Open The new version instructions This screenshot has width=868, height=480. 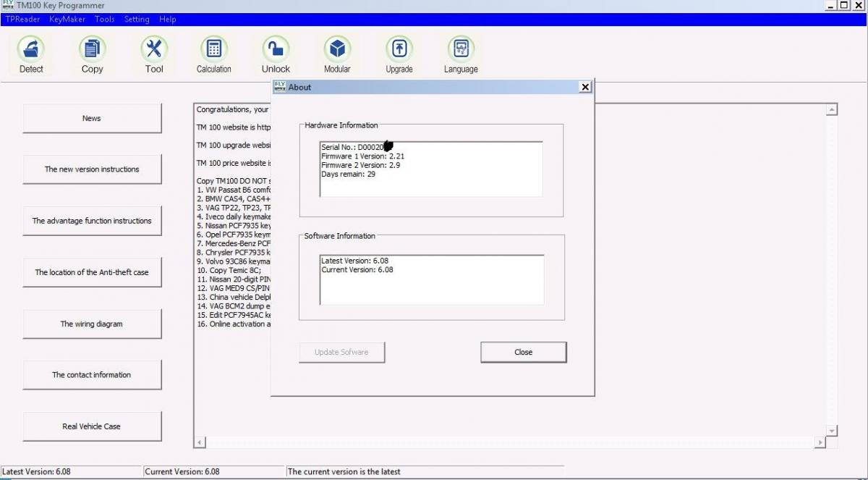click(x=92, y=169)
